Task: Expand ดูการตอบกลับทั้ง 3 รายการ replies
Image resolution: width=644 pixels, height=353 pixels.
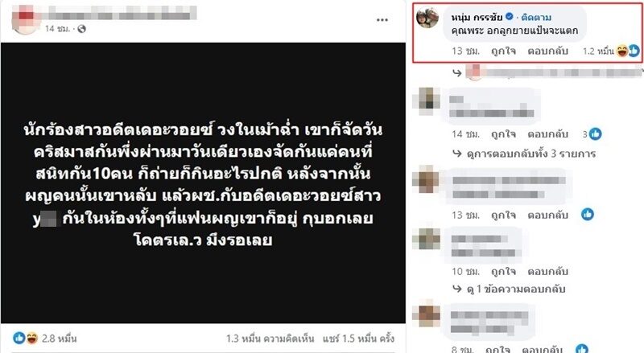Action: (x=524, y=154)
